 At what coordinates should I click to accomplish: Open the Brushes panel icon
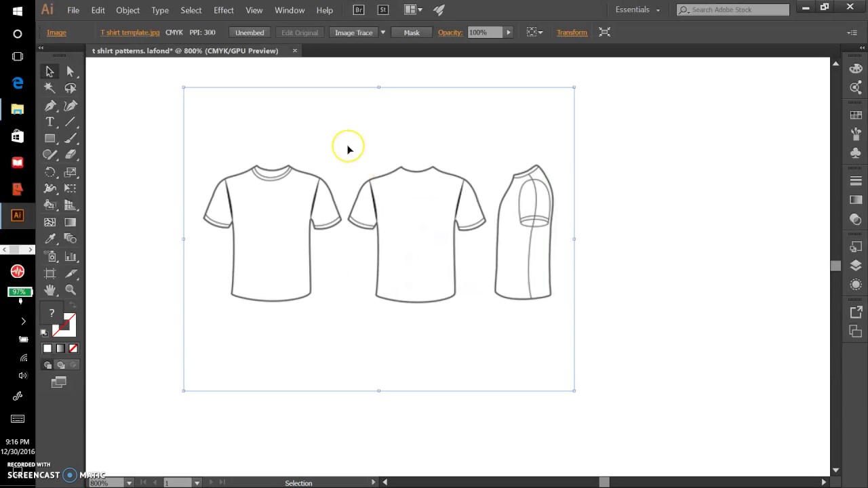[856, 134]
